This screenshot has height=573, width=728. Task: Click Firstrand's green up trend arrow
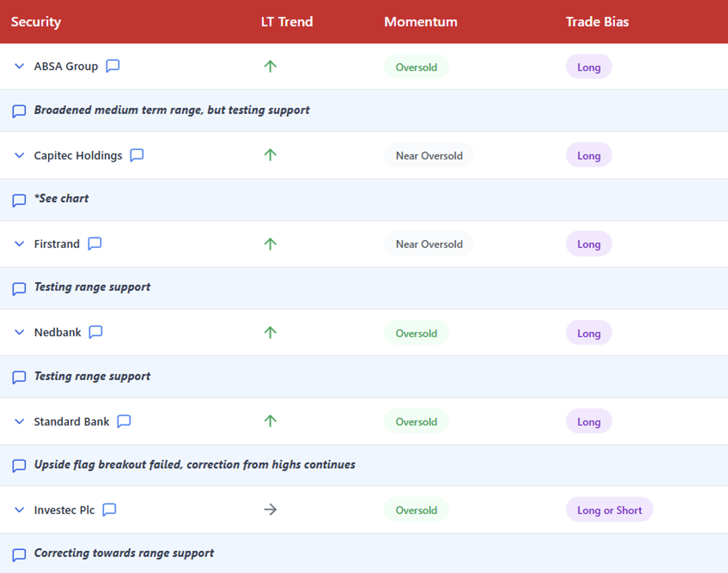click(270, 243)
